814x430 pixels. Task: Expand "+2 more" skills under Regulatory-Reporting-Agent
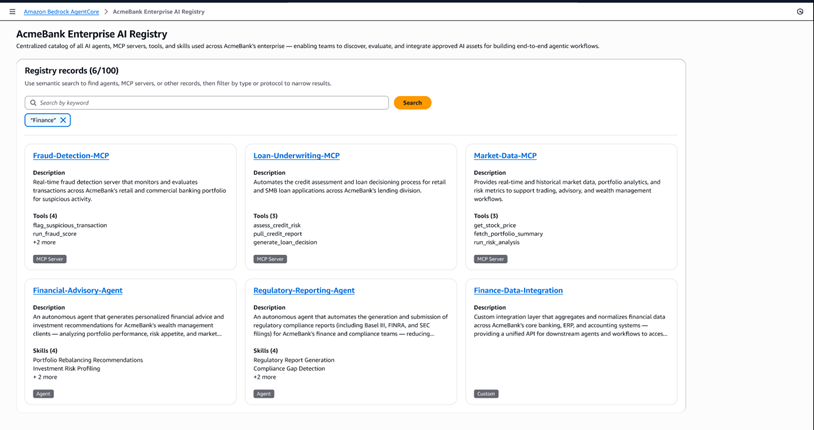tap(265, 377)
